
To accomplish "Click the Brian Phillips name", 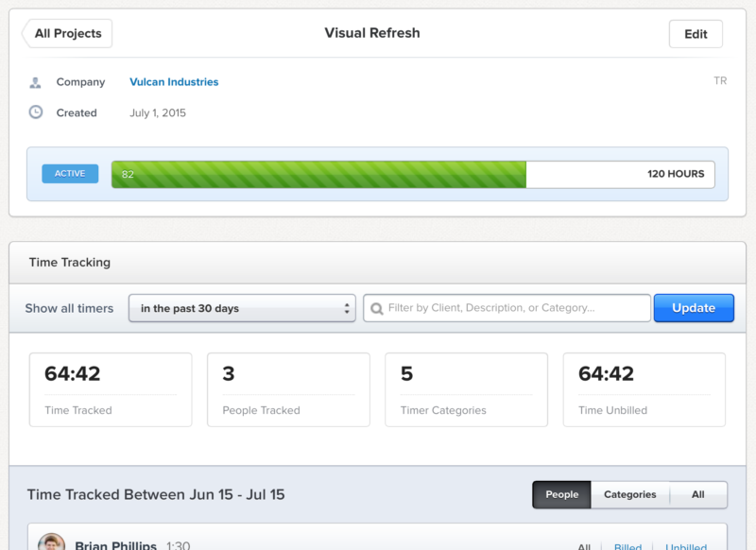I will (x=115, y=545).
